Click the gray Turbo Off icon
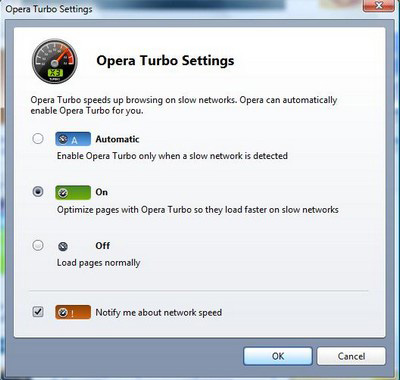This screenshot has width=400, height=380. point(63,246)
